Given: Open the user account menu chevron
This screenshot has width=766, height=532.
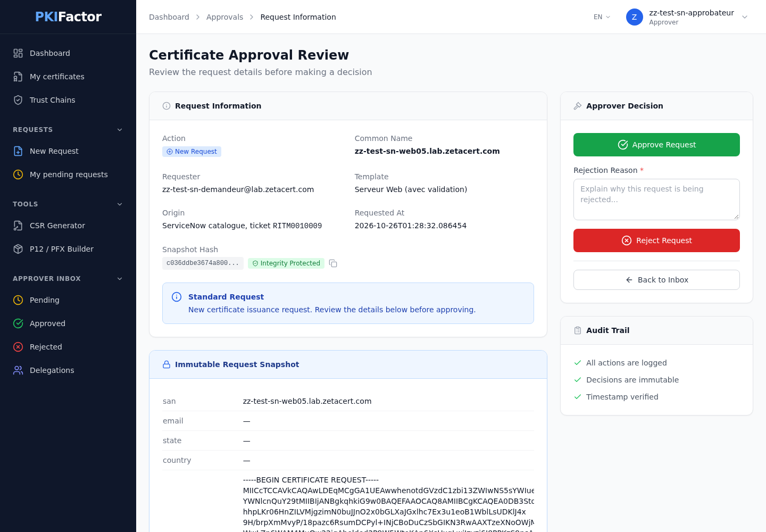Looking at the screenshot, I should click(x=745, y=17).
